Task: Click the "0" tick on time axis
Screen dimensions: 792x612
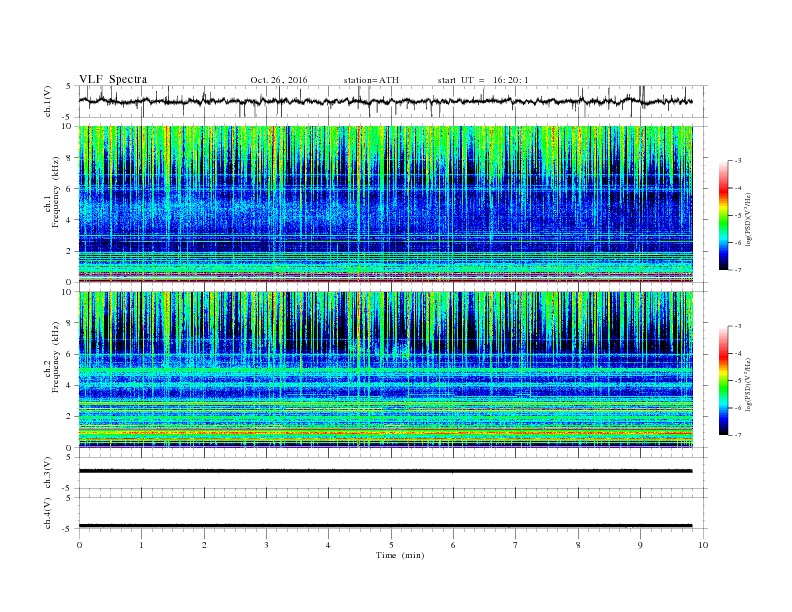Action: click(x=79, y=545)
